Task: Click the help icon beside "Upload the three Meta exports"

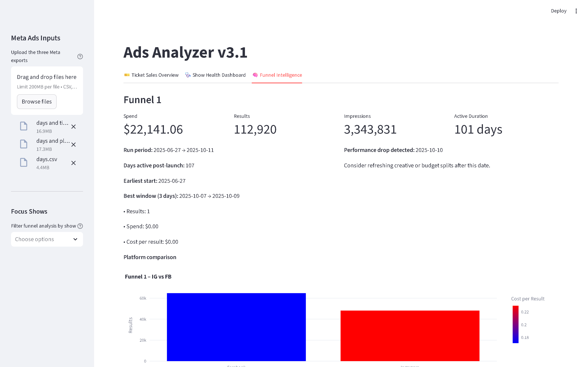Action: [80, 56]
